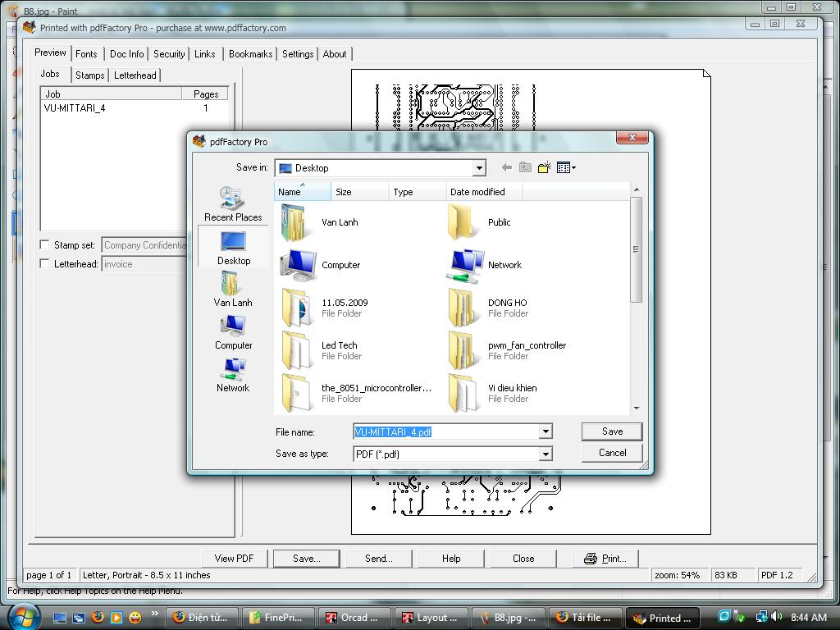The image size is (840, 630).
Task: Switch to the Security tab
Action: click(169, 54)
